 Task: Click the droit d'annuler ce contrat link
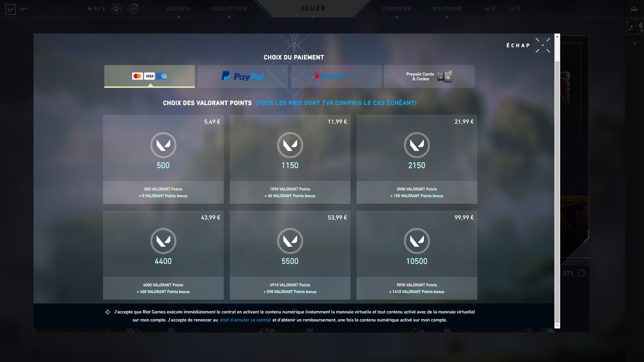245,319
